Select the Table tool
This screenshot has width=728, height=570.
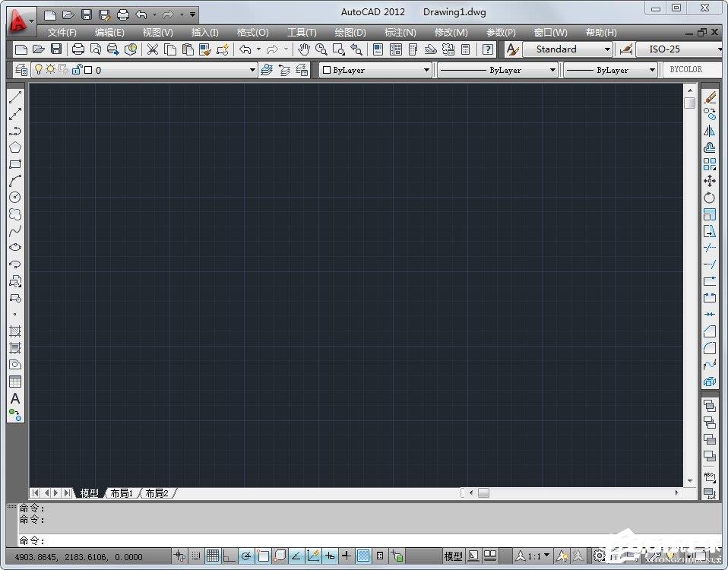click(x=15, y=382)
